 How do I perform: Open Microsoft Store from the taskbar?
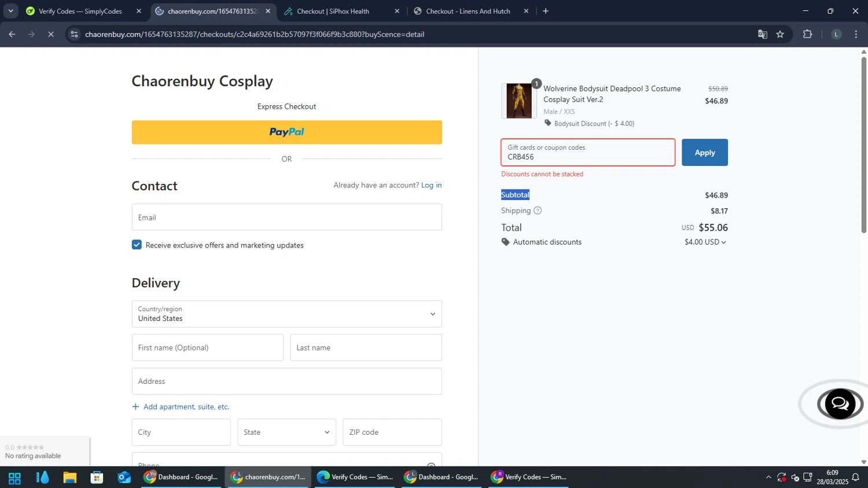coord(97,478)
